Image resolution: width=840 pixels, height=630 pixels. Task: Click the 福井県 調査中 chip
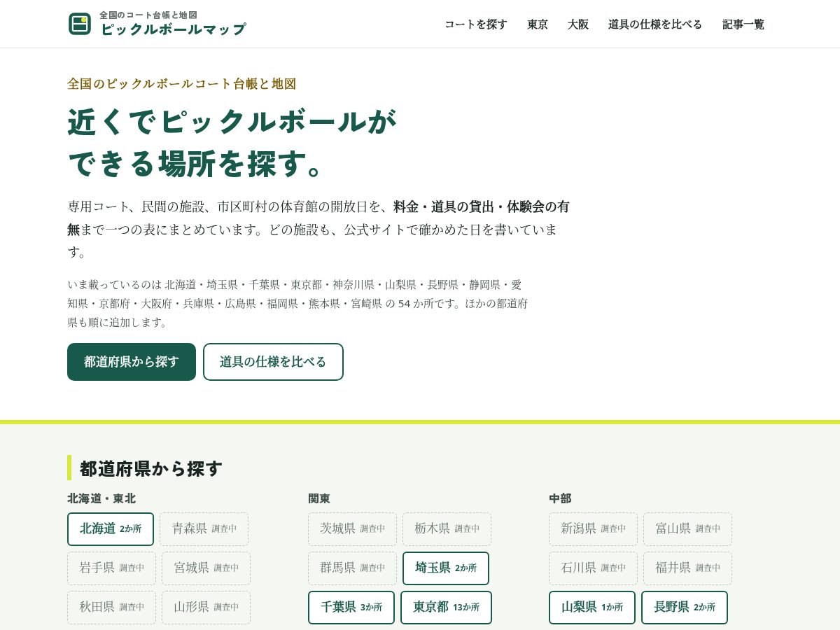tap(687, 568)
